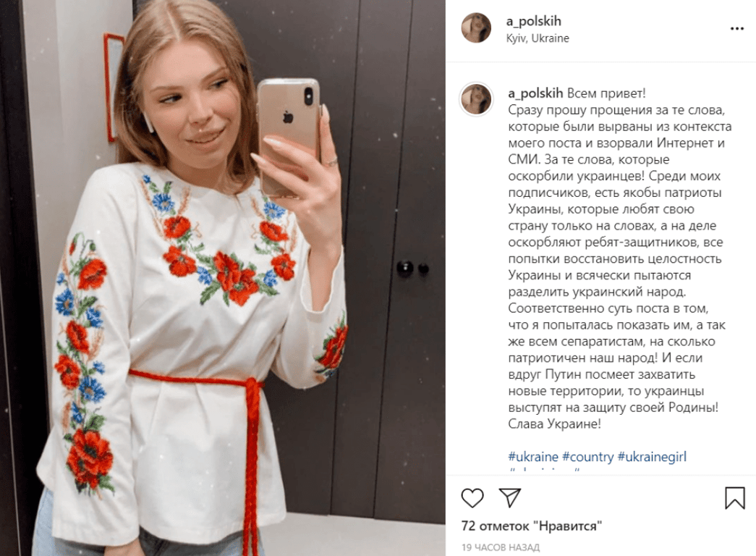The width and height of the screenshot is (756, 556).
Task: Click the caption's profile avatar
Action: coord(476,99)
